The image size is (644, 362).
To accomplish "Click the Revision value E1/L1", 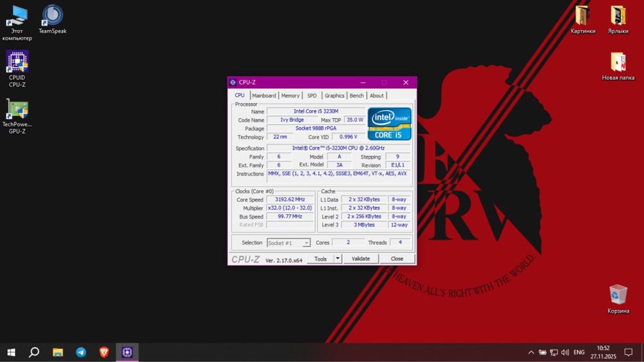I will 397,165.
